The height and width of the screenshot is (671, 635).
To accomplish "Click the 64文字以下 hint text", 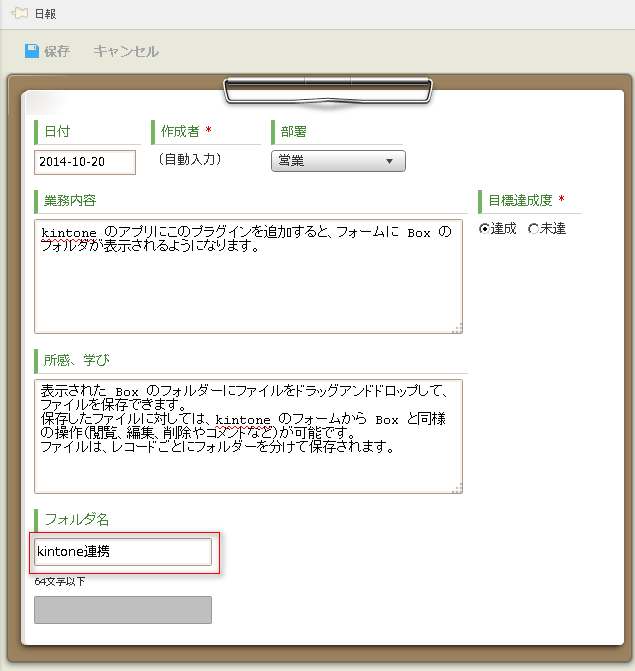I will click(60, 581).
